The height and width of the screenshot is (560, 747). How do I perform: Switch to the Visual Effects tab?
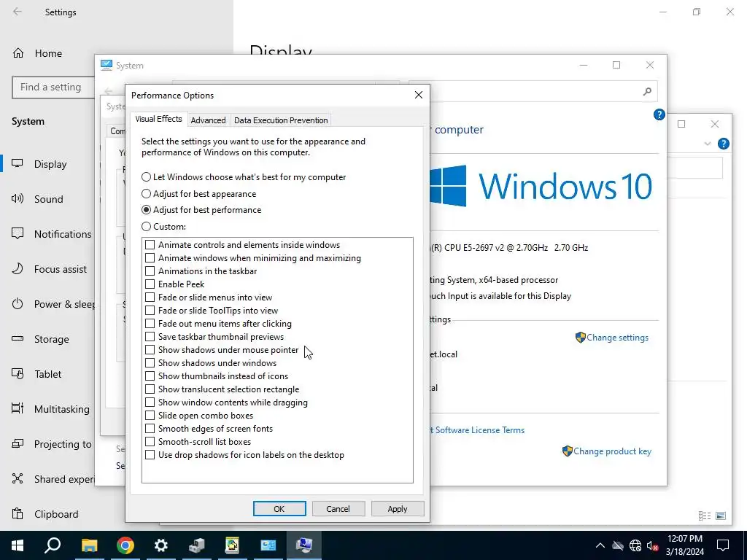pyautogui.click(x=158, y=119)
